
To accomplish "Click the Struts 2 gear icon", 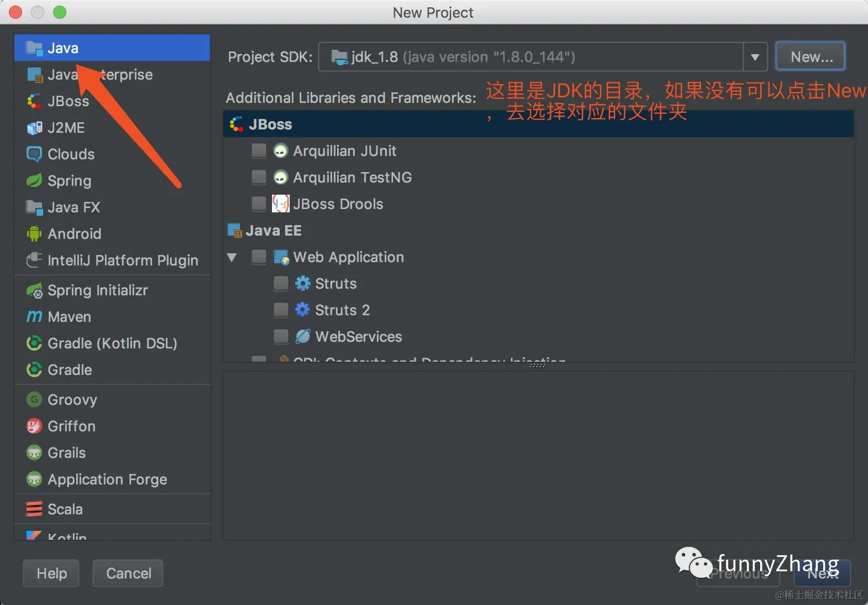I will (x=302, y=309).
